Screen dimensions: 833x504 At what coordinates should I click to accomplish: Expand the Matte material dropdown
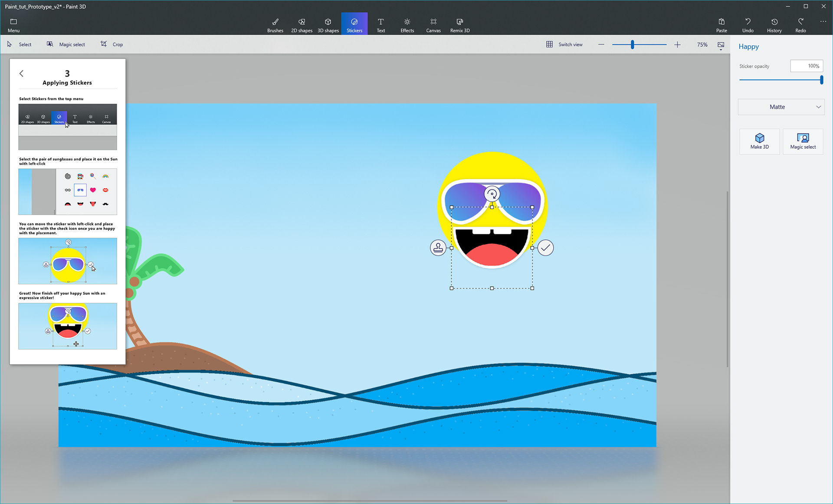click(781, 107)
